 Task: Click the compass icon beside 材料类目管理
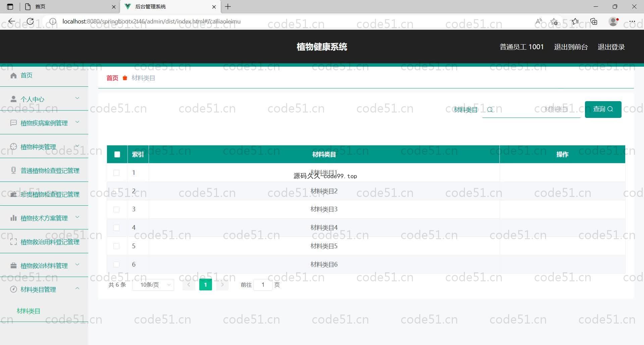point(13,289)
